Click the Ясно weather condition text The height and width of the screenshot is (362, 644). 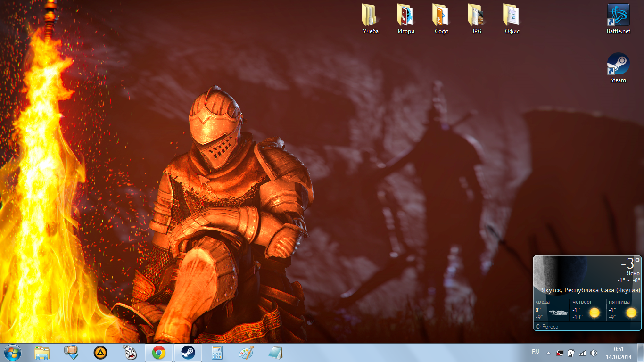click(x=633, y=273)
